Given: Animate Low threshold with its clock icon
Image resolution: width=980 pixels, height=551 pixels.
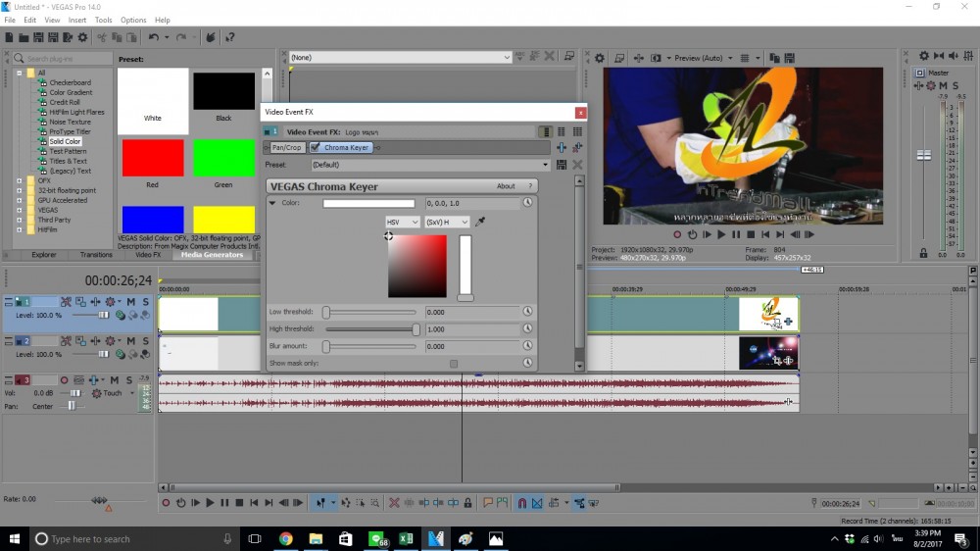Looking at the screenshot, I should tap(527, 312).
